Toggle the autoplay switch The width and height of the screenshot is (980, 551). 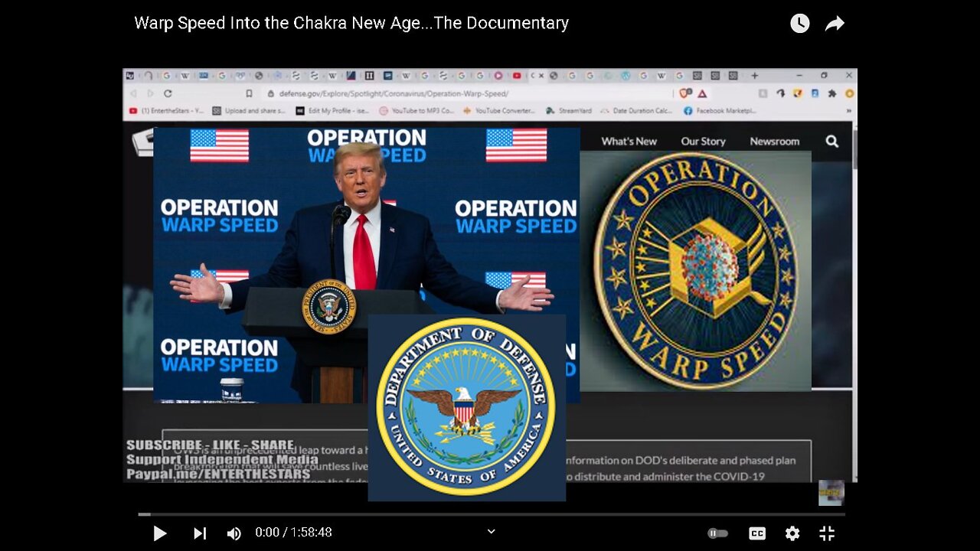(717, 533)
